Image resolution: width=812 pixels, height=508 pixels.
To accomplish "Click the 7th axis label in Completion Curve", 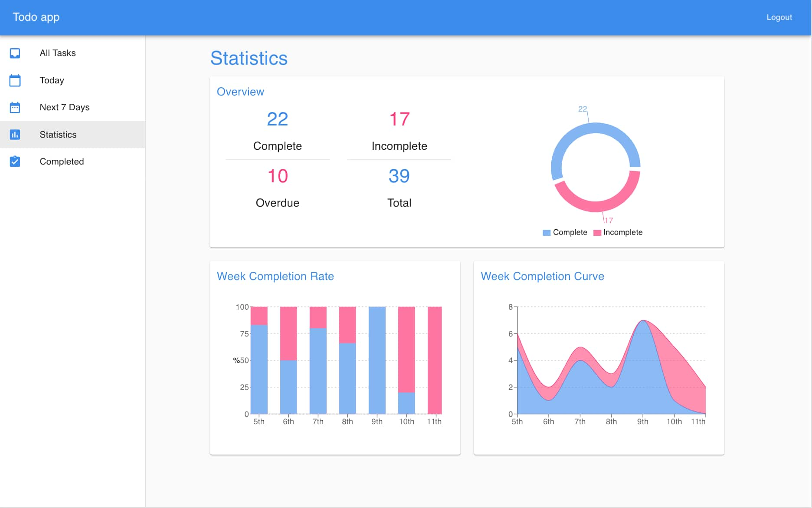I will [580, 422].
